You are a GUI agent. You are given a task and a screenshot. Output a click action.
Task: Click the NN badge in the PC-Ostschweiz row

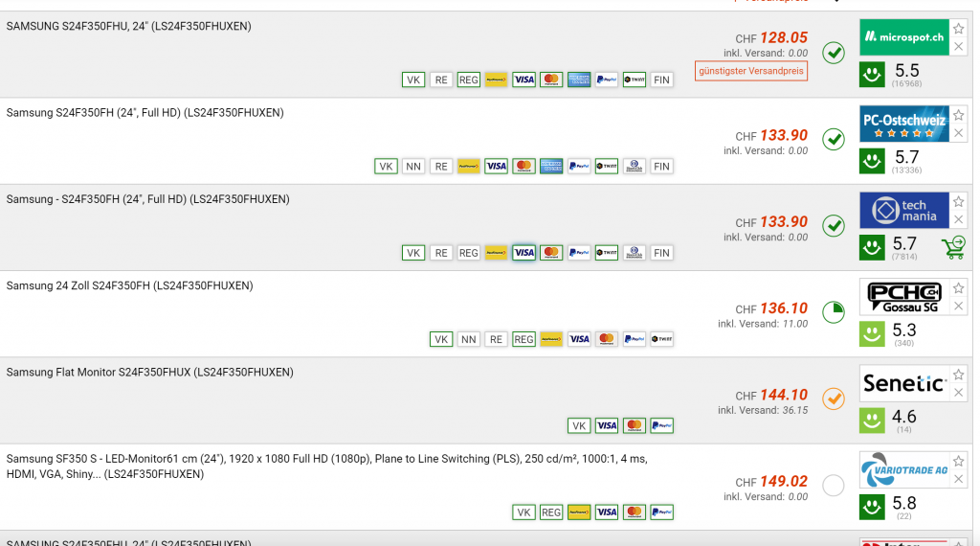click(413, 167)
